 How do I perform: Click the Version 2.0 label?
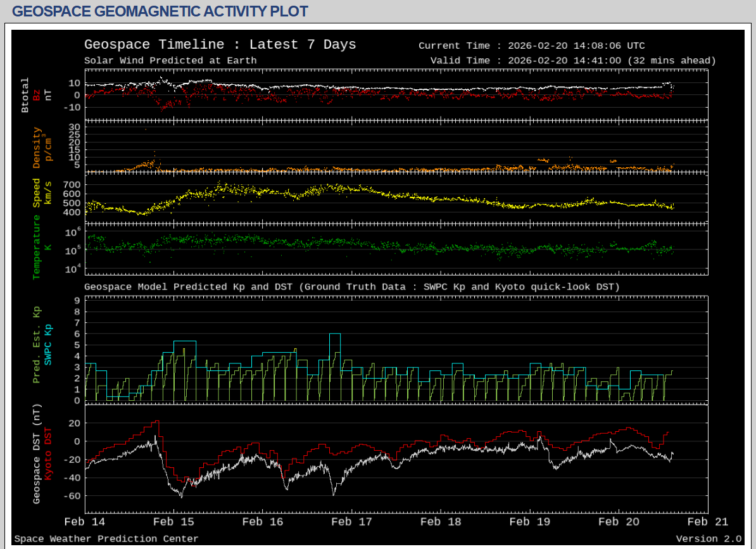coord(708,539)
